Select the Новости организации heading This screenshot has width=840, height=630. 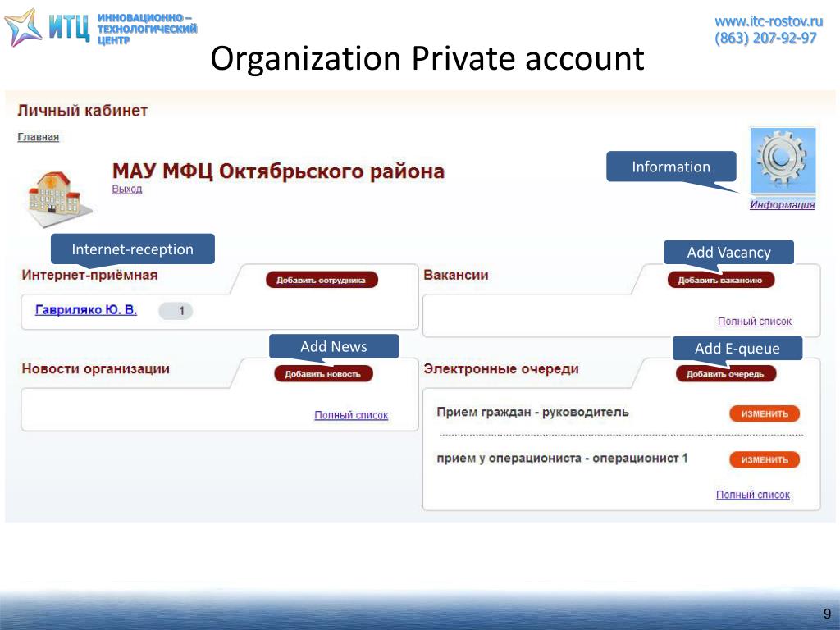click(x=95, y=368)
